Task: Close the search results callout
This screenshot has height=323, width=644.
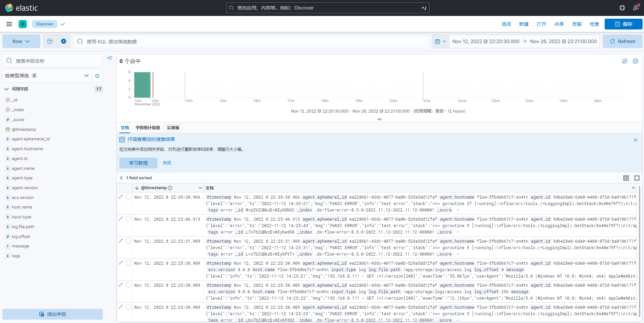Action: 636,140
